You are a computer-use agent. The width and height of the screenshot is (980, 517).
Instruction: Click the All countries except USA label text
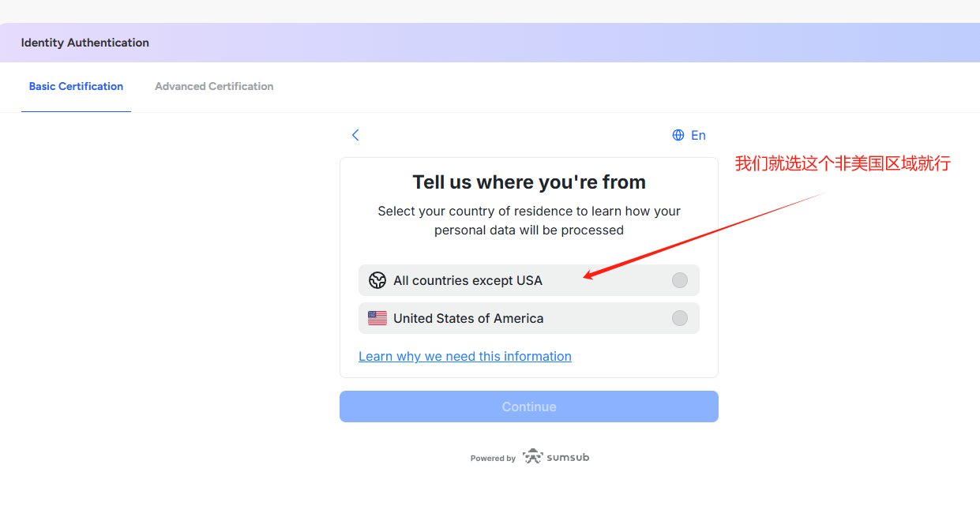(x=467, y=280)
